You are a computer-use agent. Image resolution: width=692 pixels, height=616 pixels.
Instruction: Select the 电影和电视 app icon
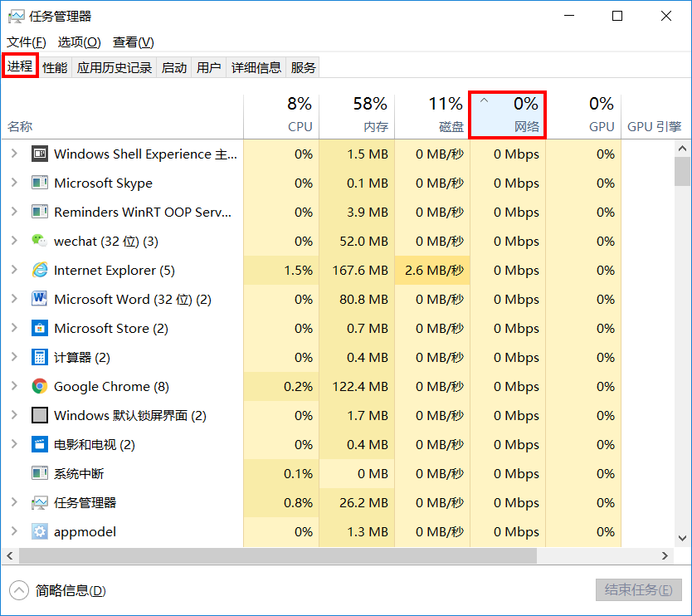[39, 444]
